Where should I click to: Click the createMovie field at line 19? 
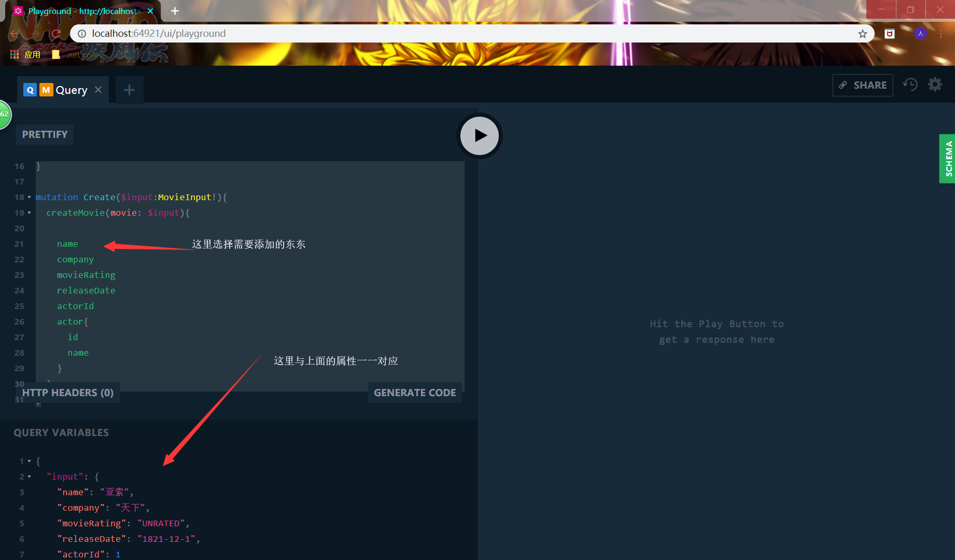pos(75,213)
